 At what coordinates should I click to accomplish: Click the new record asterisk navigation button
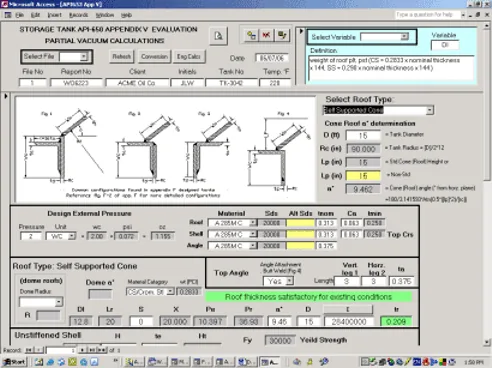pos(103,350)
